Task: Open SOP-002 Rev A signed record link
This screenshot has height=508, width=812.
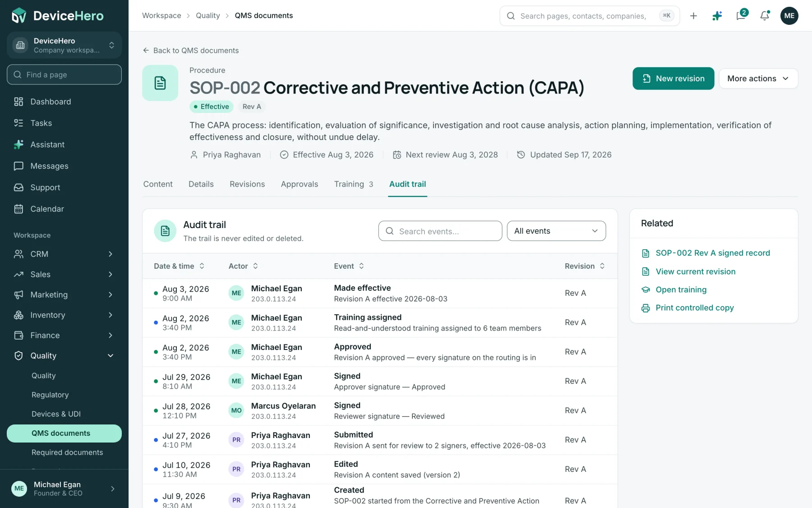Action: click(x=713, y=253)
